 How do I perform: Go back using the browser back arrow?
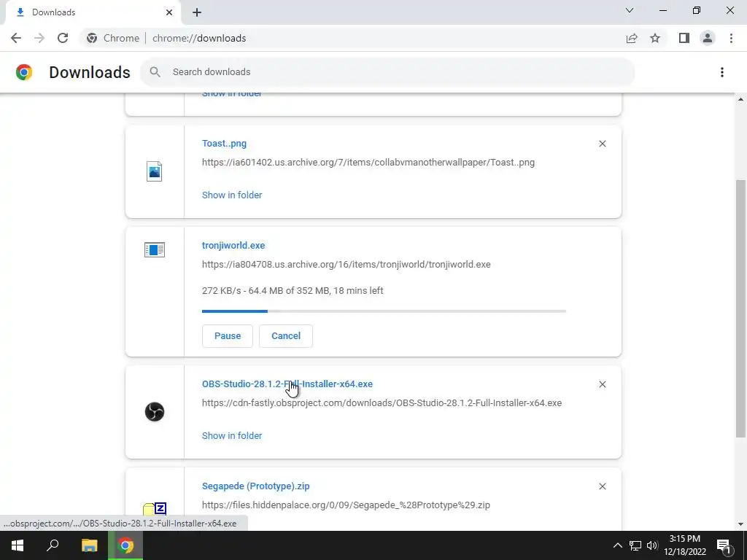point(16,38)
